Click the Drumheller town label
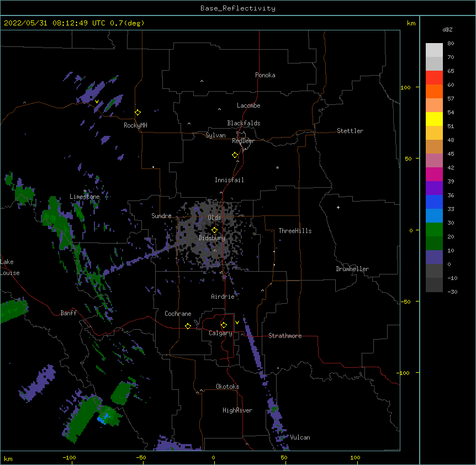 [352, 269]
